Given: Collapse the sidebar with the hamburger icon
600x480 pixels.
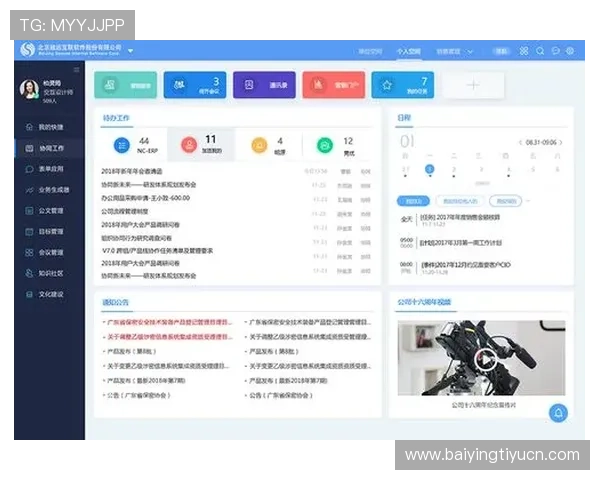Looking at the screenshot, I should pos(77,70).
